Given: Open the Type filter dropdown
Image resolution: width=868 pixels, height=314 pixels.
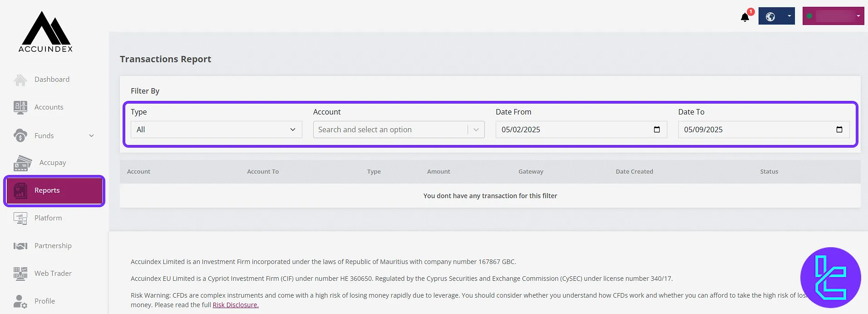Looking at the screenshot, I should [217, 130].
